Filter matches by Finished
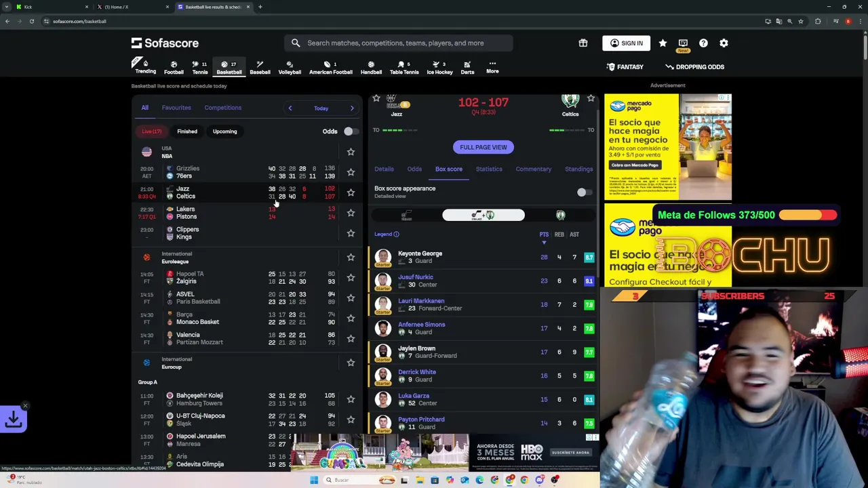Image resolution: width=868 pixels, height=488 pixels. pos(187,131)
